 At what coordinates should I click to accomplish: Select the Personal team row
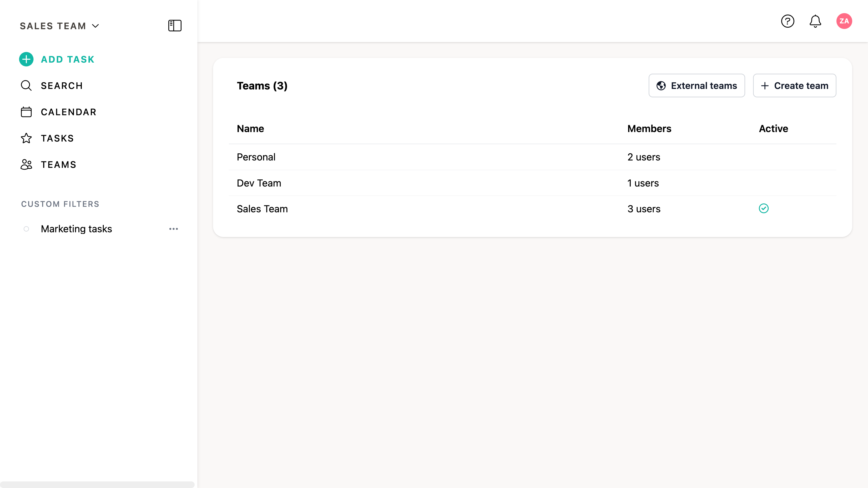[256, 157]
